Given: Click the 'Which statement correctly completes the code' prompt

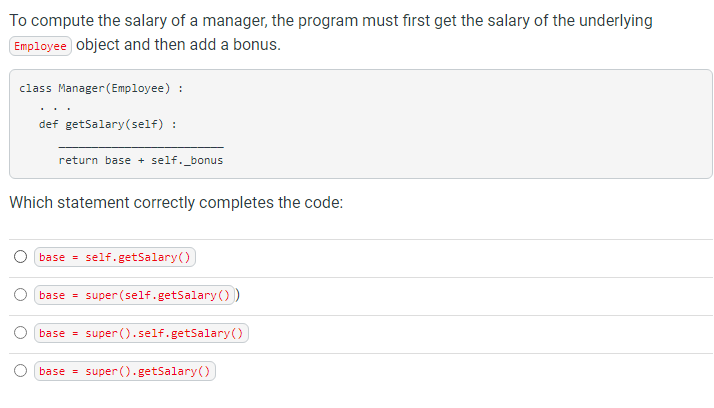Looking at the screenshot, I should pyautogui.click(x=176, y=202).
